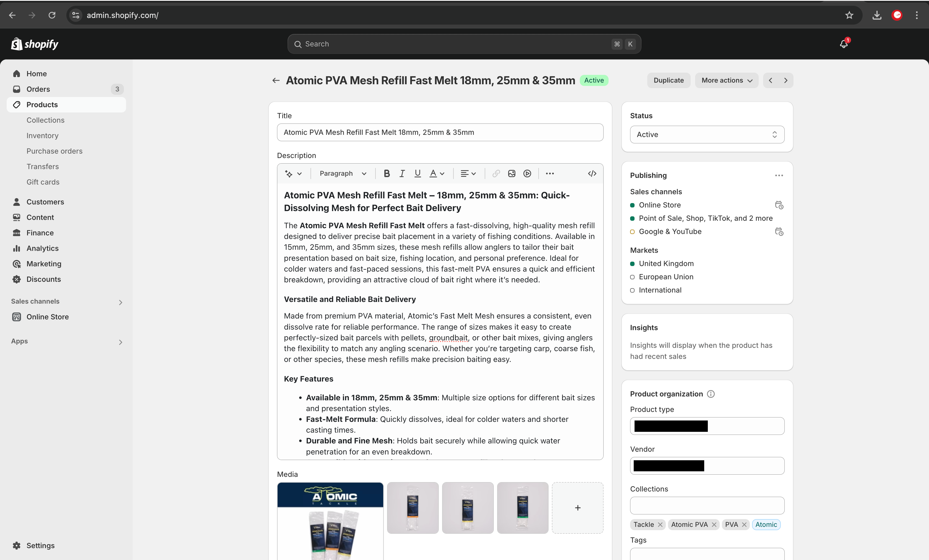
Task: Go to next product with right chevron
Action: pyautogui.click(x=786, y=80)
